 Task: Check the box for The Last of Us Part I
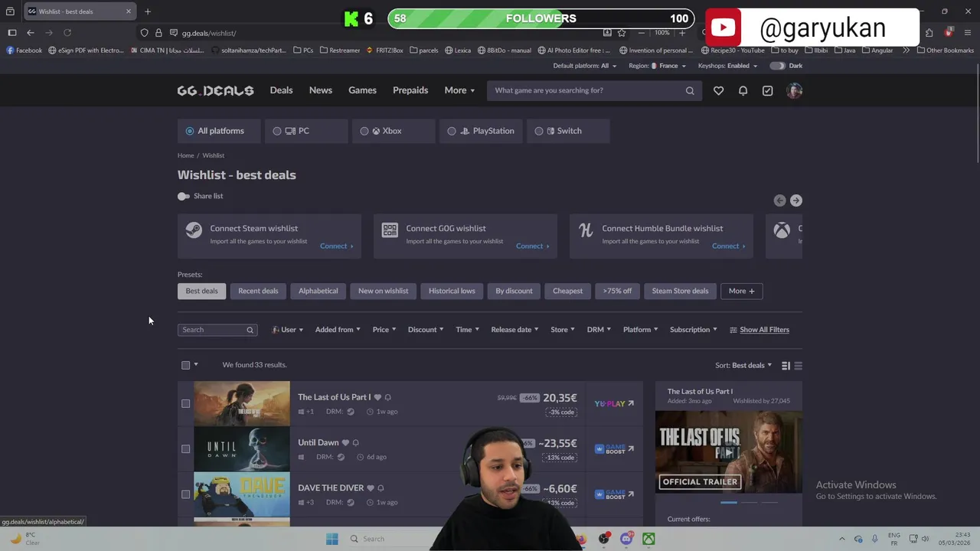[185, 403]
